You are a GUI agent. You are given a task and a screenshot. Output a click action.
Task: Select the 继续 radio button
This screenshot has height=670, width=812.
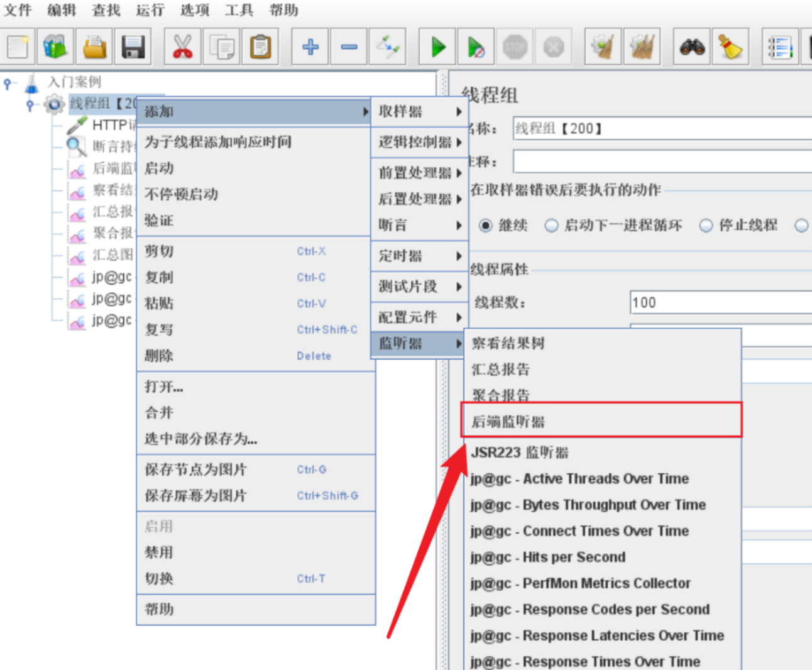486,225
